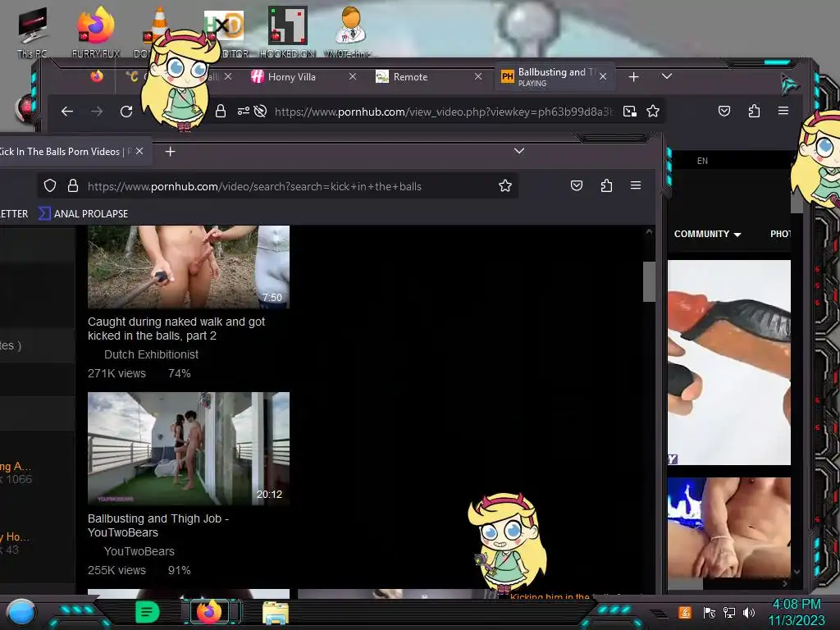The width and height of the screenshot is (840, 630).
Task: Click the forward arrow in rear browser window
Action: [x=97, y=112]
